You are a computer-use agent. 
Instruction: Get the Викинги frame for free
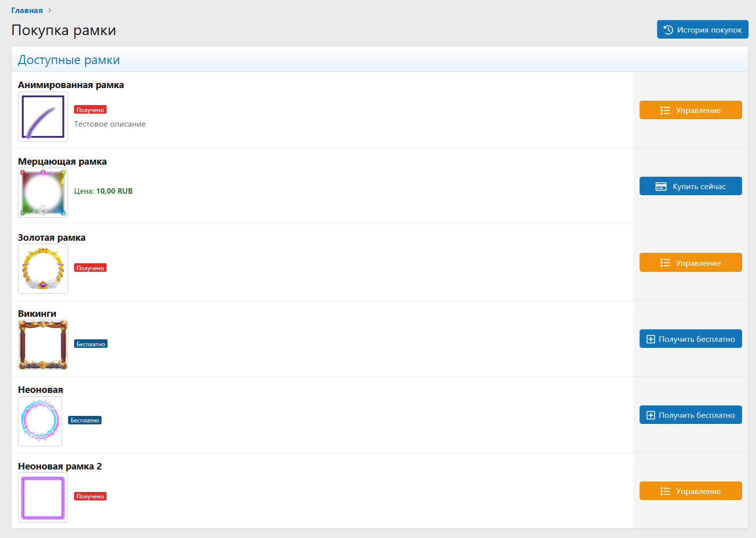(690, 339)
